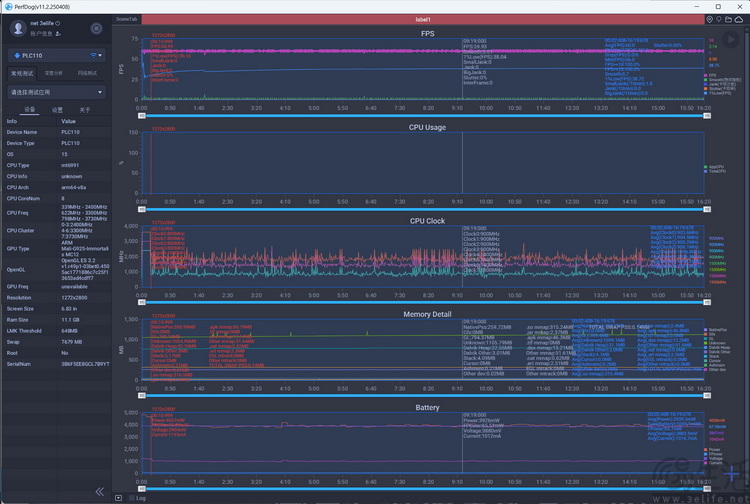Click the CPU Usage chart title
Screen dimensions: 750x504
pos(427,127)
